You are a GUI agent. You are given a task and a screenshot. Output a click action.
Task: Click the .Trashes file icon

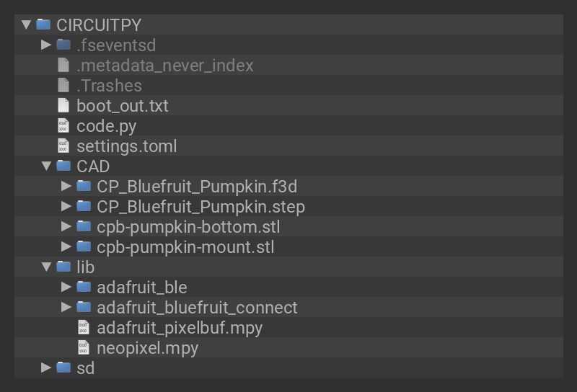tap(63, 85)
